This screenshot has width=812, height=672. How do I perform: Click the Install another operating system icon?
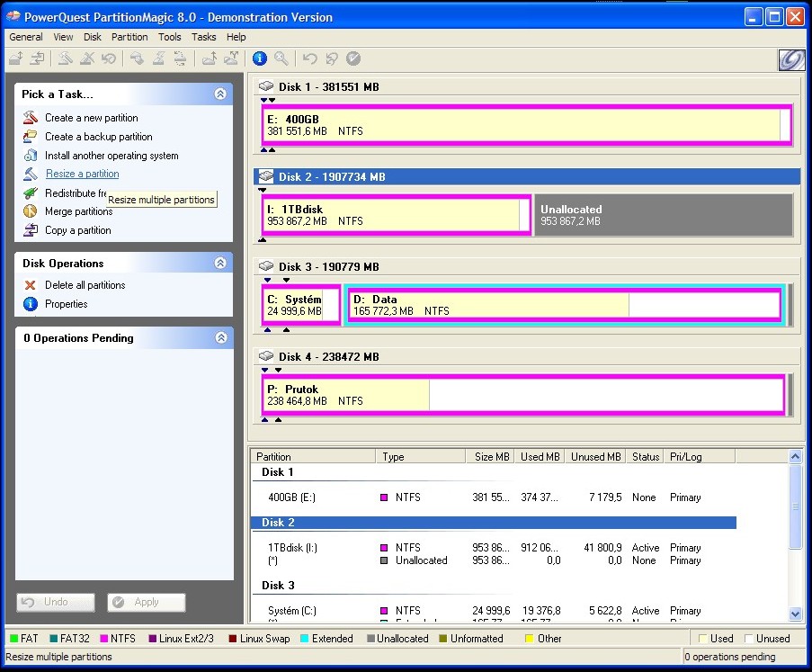click(30, 156)
